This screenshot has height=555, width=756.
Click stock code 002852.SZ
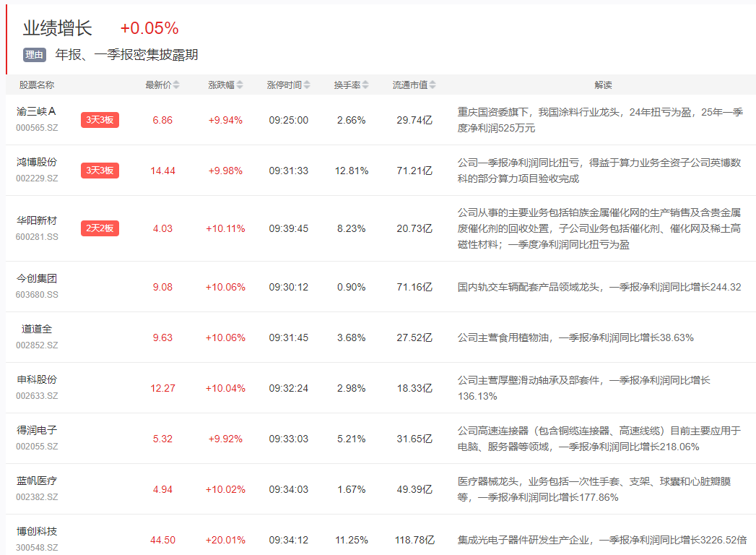point(37,345)
